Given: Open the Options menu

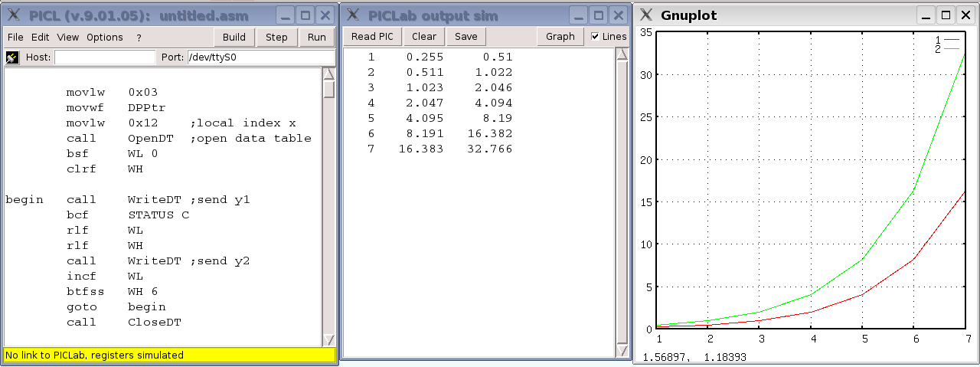Looking at the screenshot, I should (104, 37).
